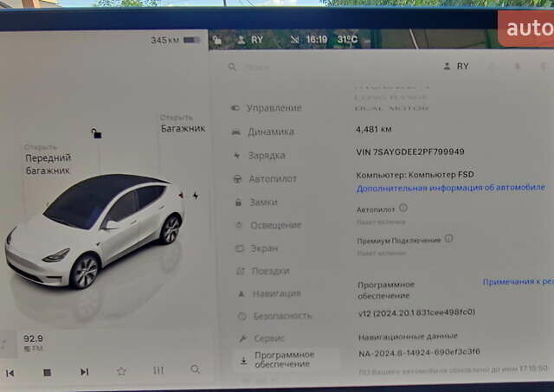Click the car icon beside Динамика
This screenshot has width=554, height=392.
coord(235,132)
